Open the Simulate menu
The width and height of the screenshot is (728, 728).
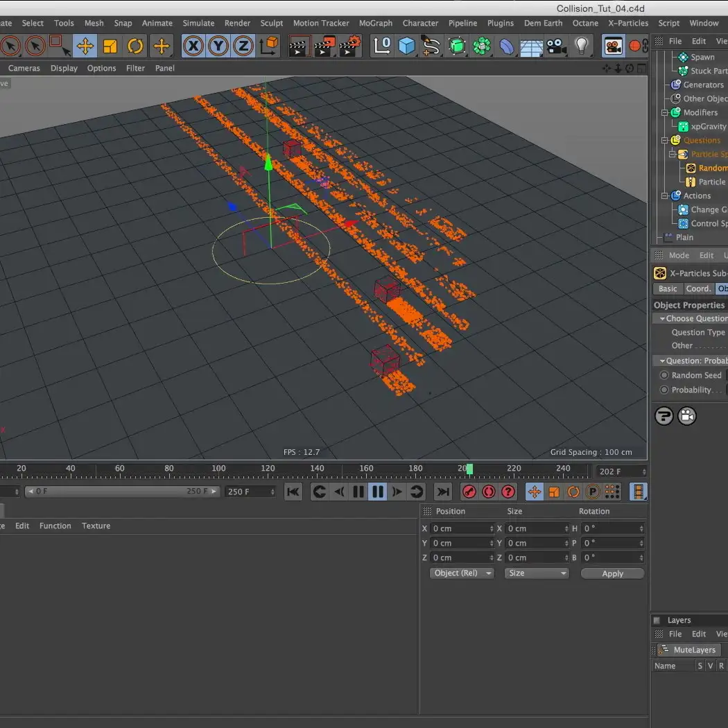(198, 23)
